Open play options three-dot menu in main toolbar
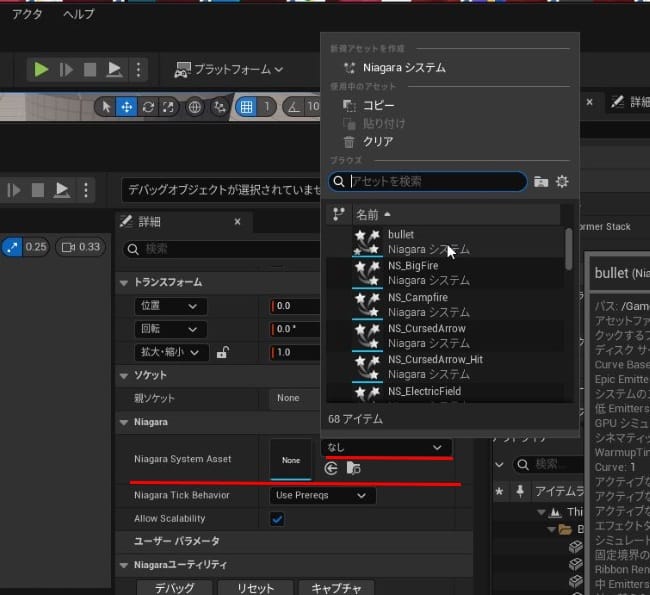The width and height of the screenshot is (650, 595). (138, 70)
